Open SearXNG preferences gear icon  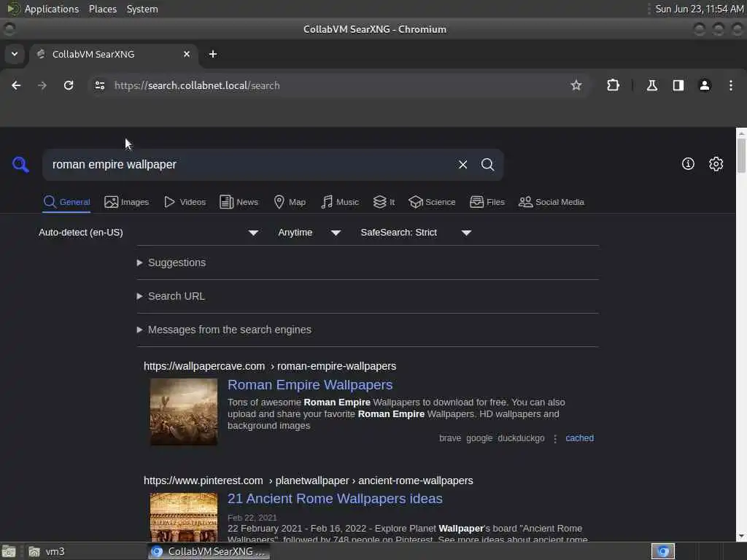tap(716, 164)
